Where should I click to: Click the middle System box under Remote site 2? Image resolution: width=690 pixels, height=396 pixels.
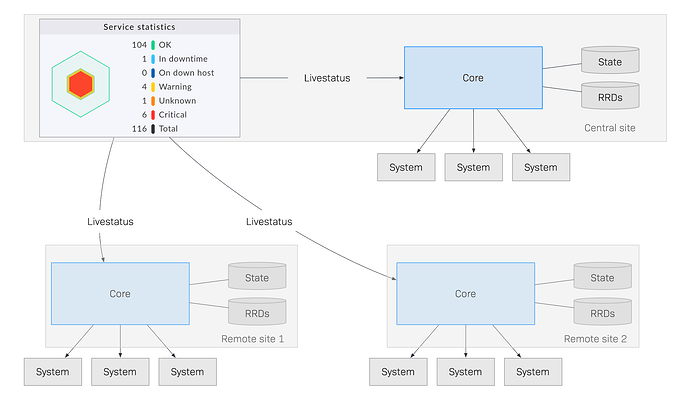click(466, 372)
